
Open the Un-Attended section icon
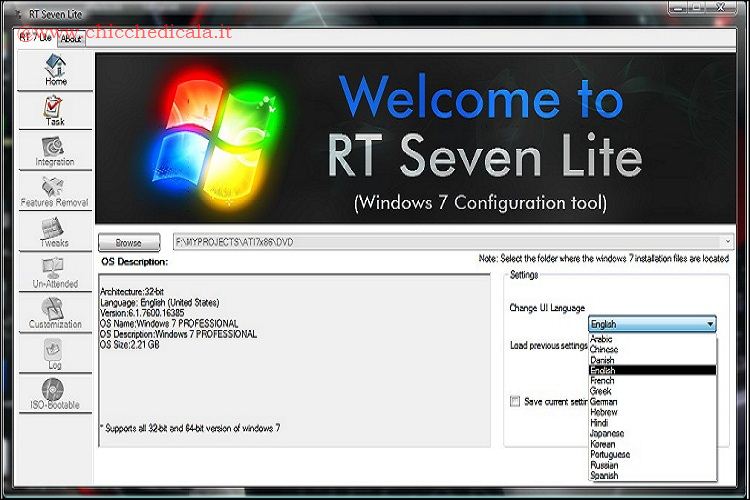[x=55, y=272]
